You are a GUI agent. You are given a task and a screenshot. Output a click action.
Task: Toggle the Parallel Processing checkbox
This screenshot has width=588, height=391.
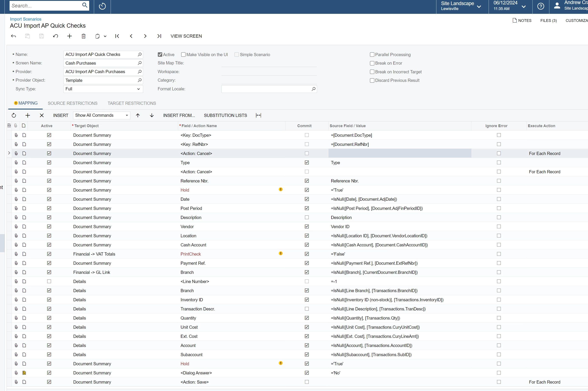pyautogui.click(x=372, y=55)
